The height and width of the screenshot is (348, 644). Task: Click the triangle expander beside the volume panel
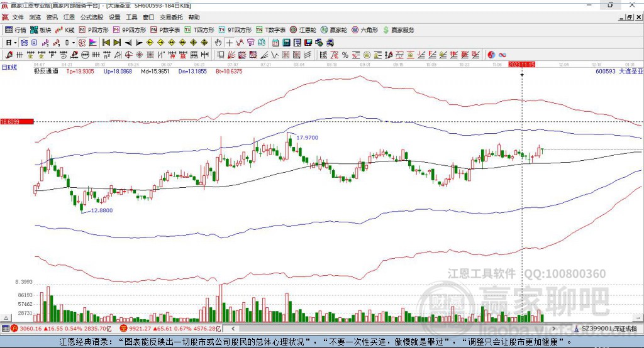[x=6, y=318]
